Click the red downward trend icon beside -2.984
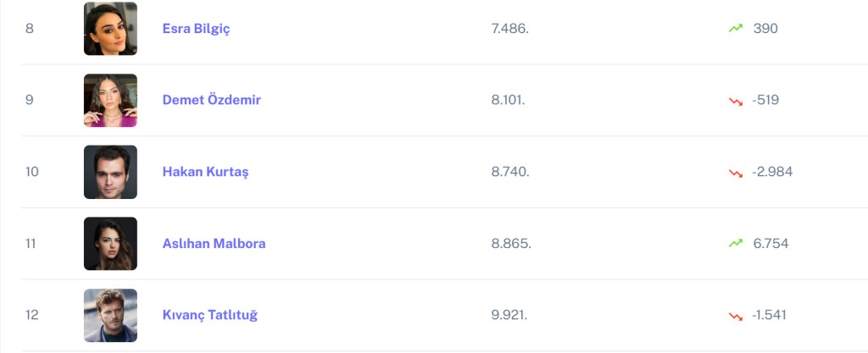 point(735,173)
